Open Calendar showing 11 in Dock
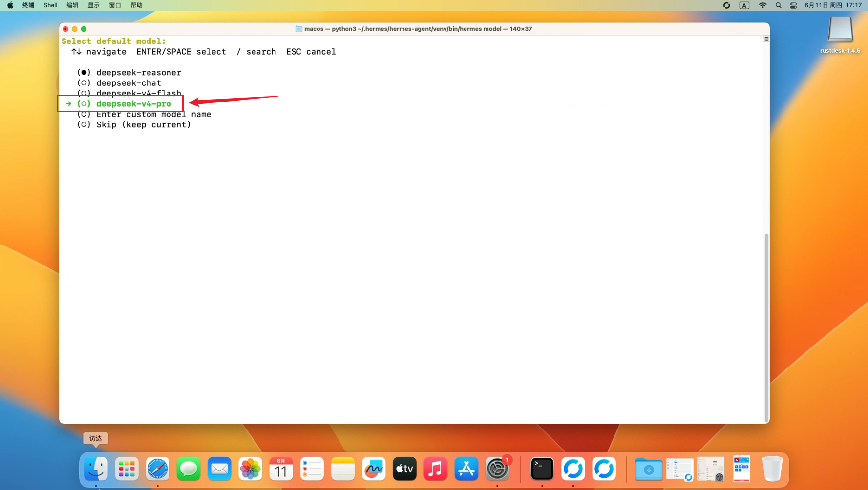The image size is (868, 490). coord(281,469)
